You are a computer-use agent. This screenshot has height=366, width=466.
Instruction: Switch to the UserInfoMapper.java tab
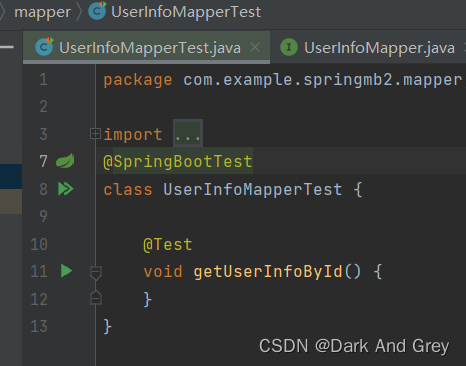[x=368, y=47]
